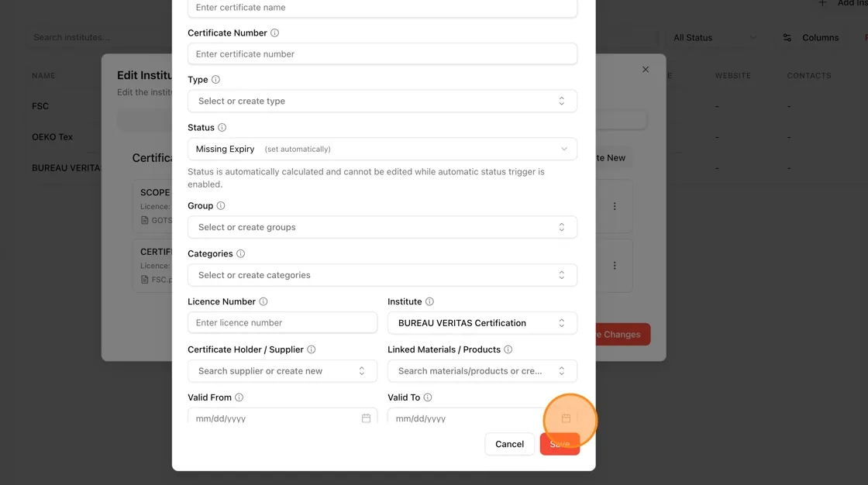This screenshot has width=868, height=485.
Task: Select the FSC institute row
Action: (40, 106)
